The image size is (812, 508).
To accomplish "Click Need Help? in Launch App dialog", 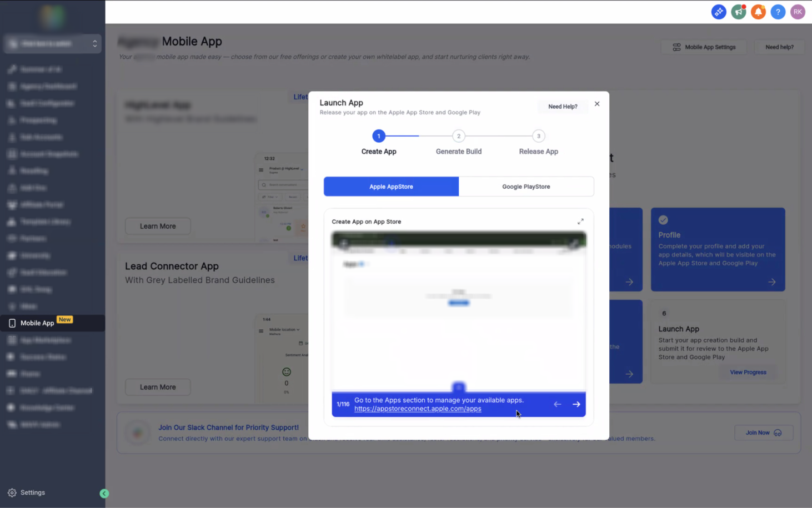I will tap(563, 107).
